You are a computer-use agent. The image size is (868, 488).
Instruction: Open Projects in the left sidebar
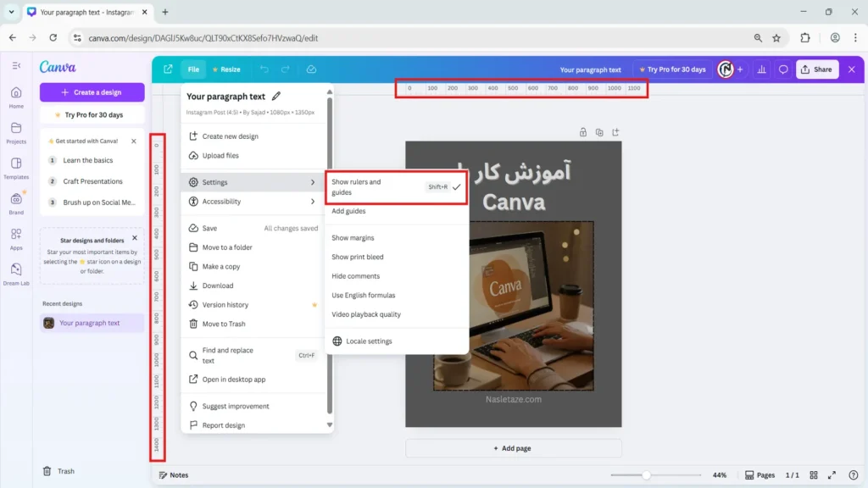[16, 133]
